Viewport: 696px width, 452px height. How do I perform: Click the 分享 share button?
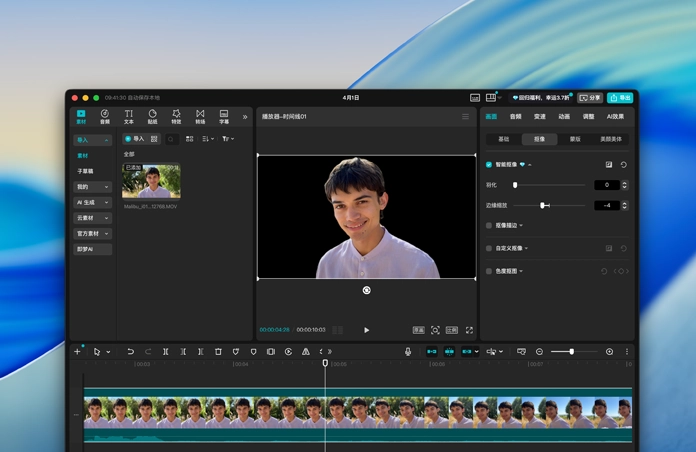pos(590,98)
